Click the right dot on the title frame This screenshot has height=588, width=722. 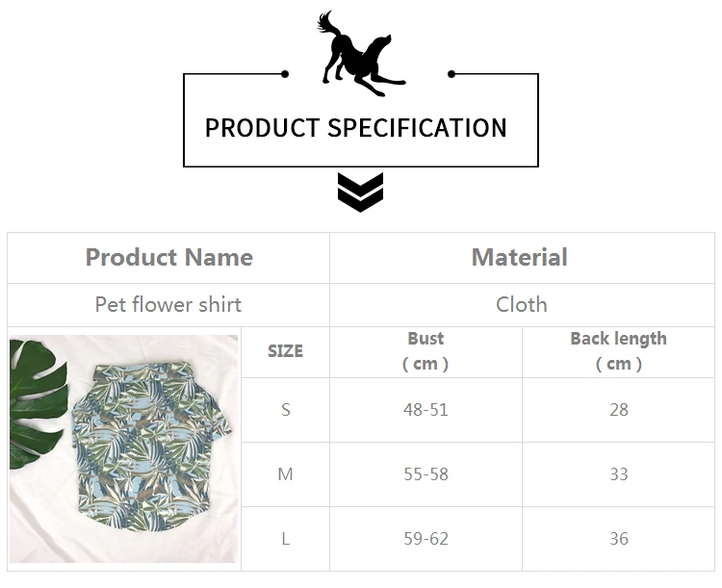pyautogui.click(x=451, y=74)
